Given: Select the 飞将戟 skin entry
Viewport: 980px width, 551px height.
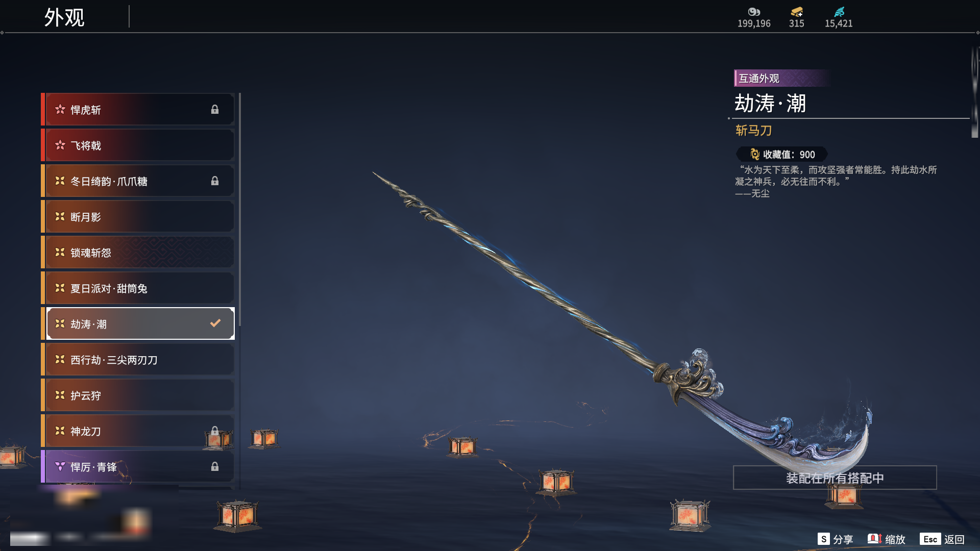Looking at the screenshot, I should (x=138, y=145).
